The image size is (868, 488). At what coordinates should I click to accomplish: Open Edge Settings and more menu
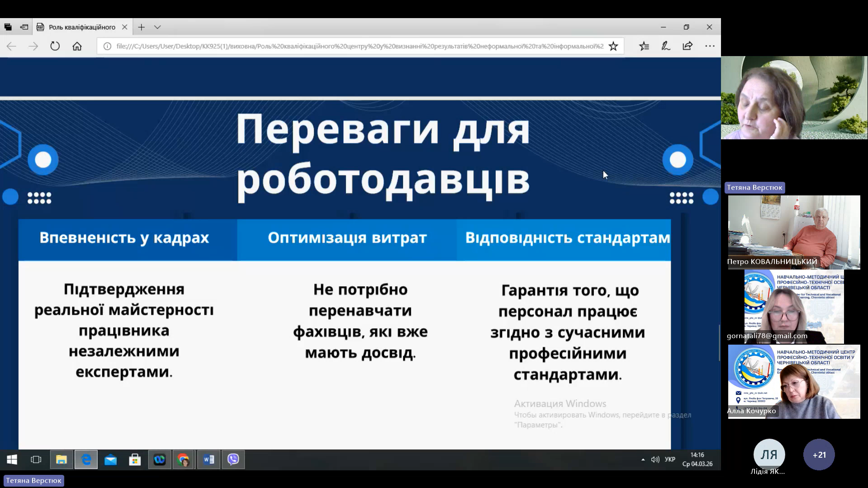[710, 46]
